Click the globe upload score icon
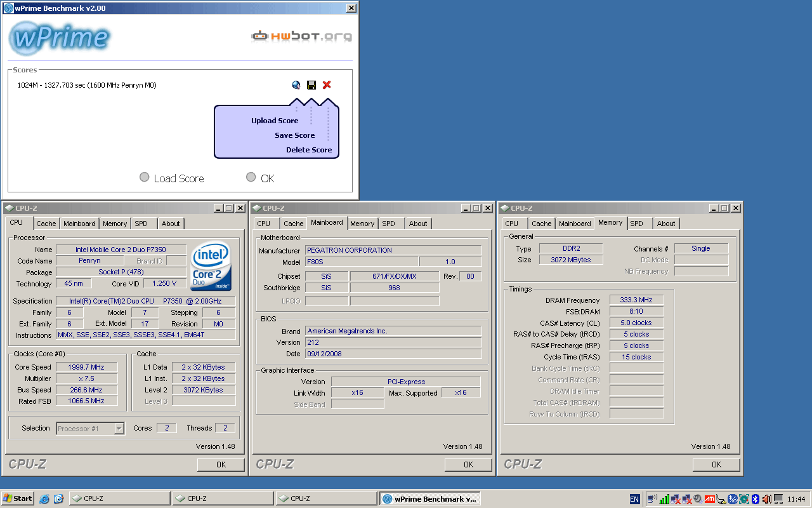 click(x=296, y=85)
